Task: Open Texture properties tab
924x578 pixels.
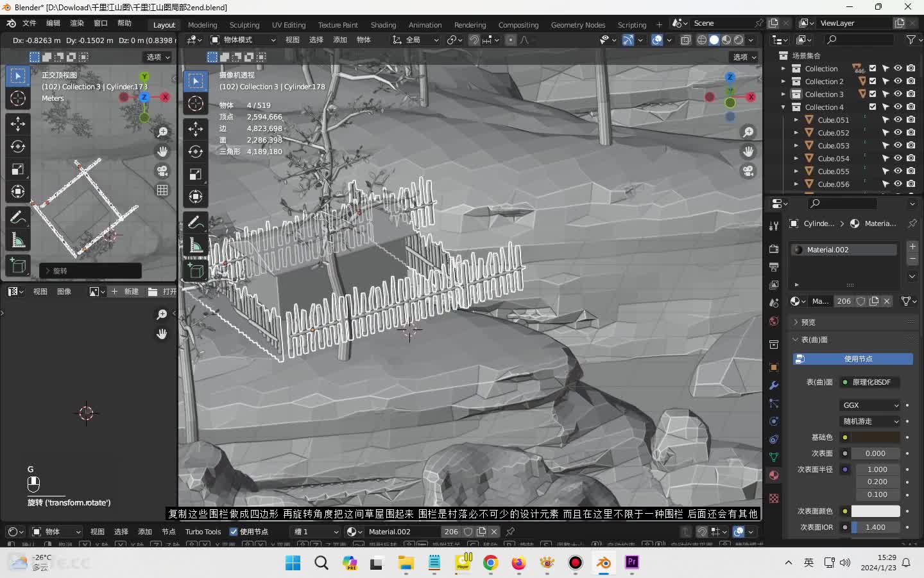Action: pos(774,498)
